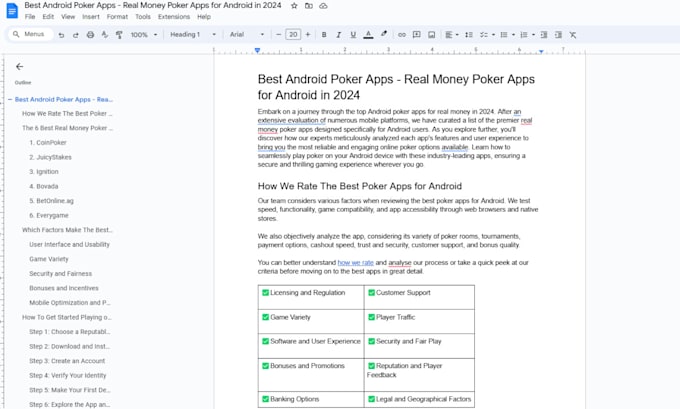
Task: Toggle bold formatting
Action: coord(324,35)
